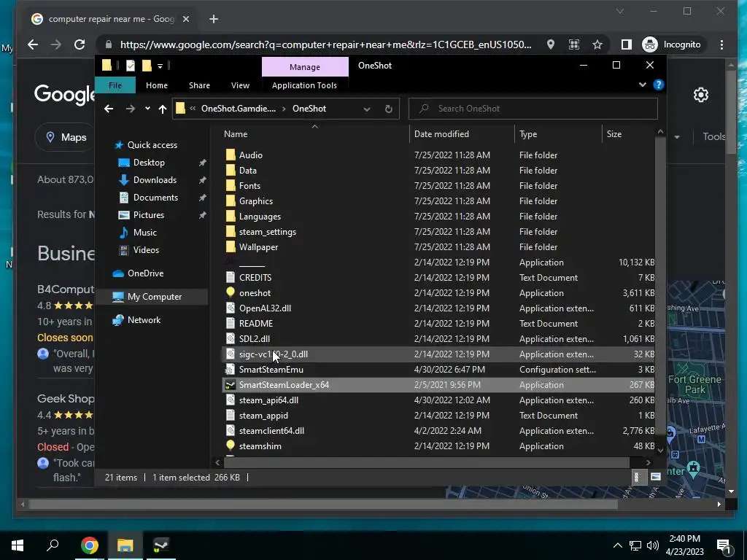Open Network in the sidebar
This screenshot has width=747, height=560.
point(144,320)
